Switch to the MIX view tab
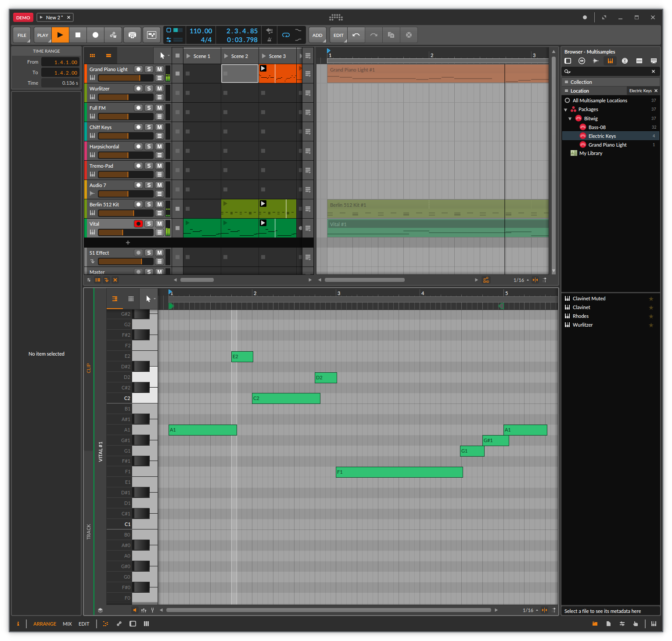Viewport: 672px width, 641px height. click(67, 624)
